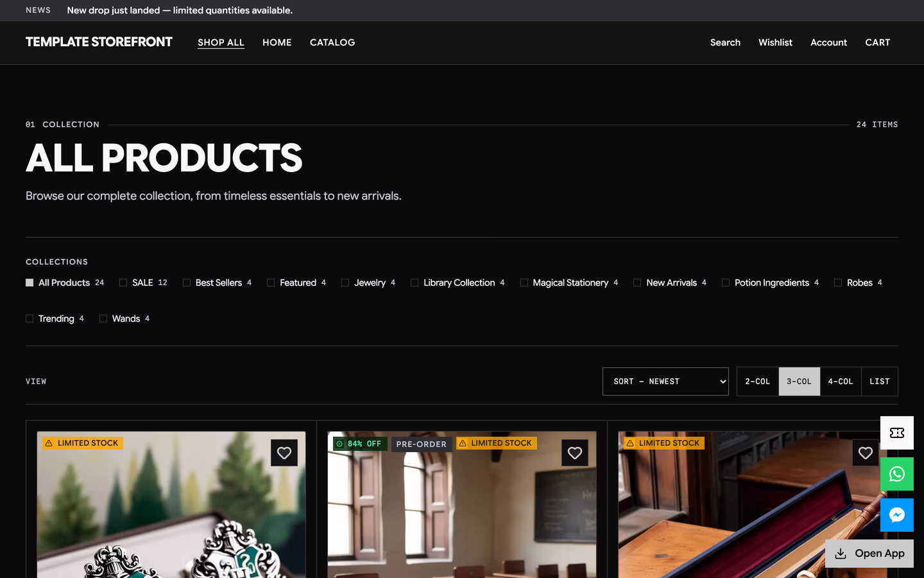
Task: Check the Library Collection filter
Action: point(415,283)
